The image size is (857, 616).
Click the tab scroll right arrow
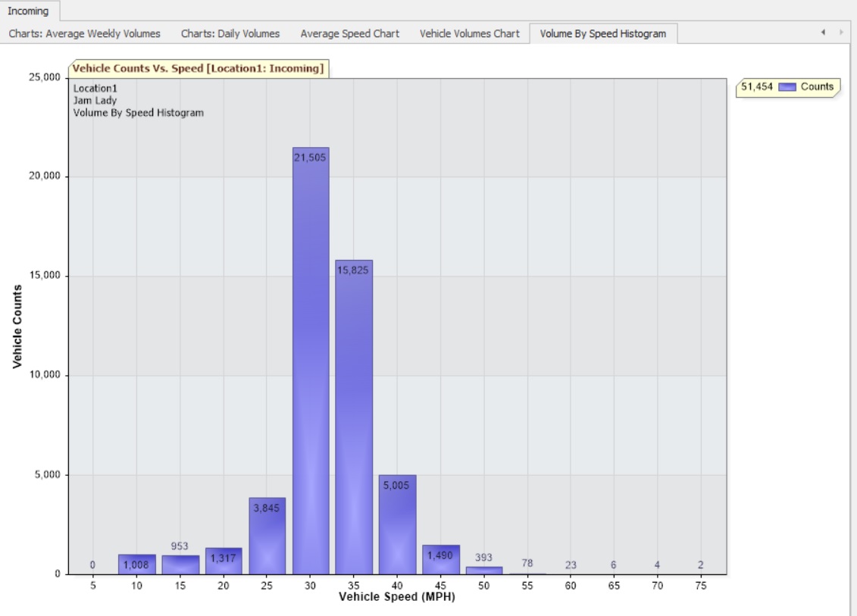(x=841, y=33)
